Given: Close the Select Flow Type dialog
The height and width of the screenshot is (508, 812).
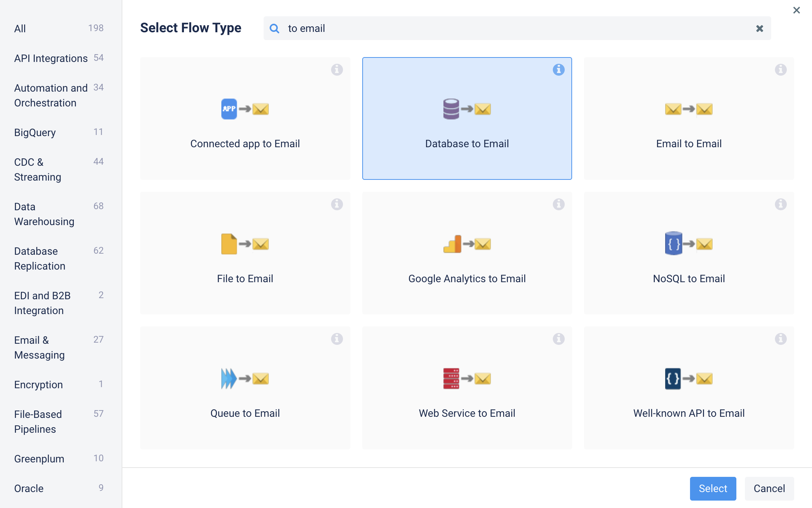Looking at the screenshot, I should 796,10.
